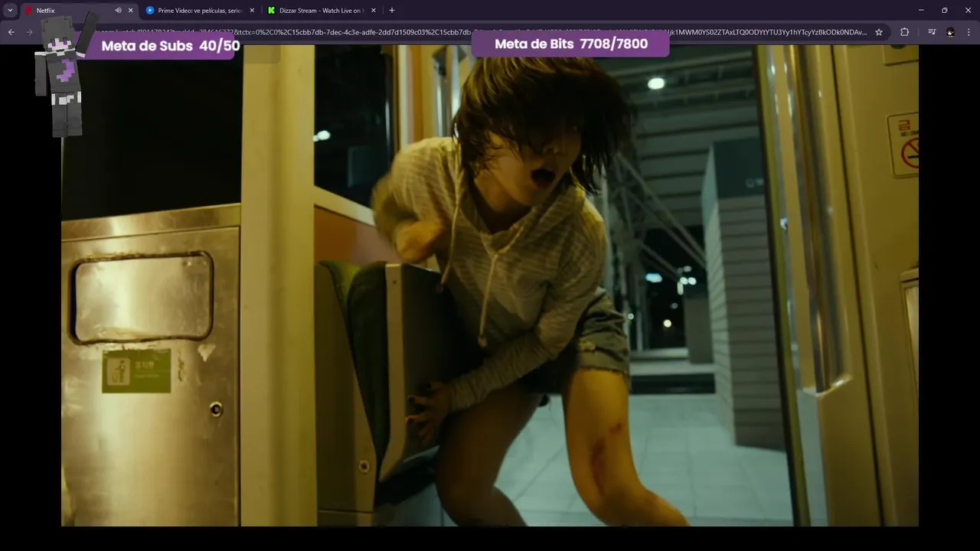Screen dimensions: 980x551
Task: Restore down the browser window
Action: click(x=945, y=11)
